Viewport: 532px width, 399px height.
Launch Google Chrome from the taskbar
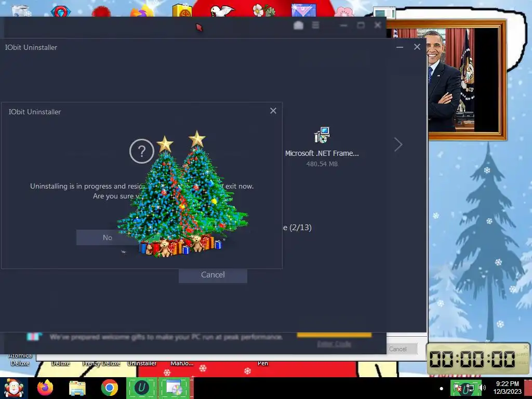point(109,388)
